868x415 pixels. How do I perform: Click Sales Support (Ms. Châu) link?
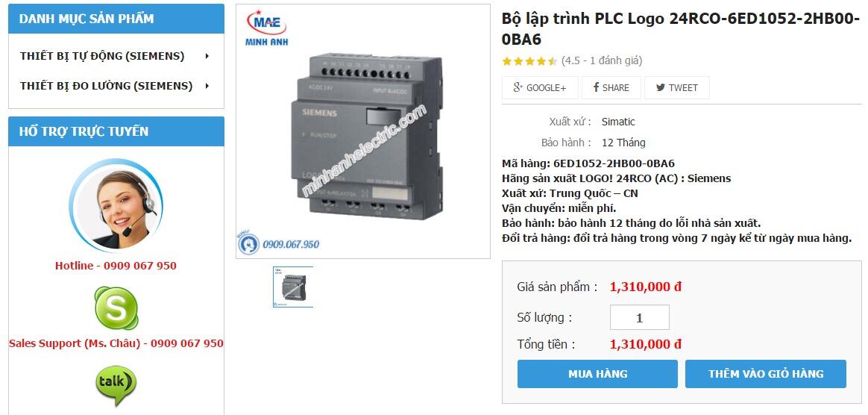point(116,343)
